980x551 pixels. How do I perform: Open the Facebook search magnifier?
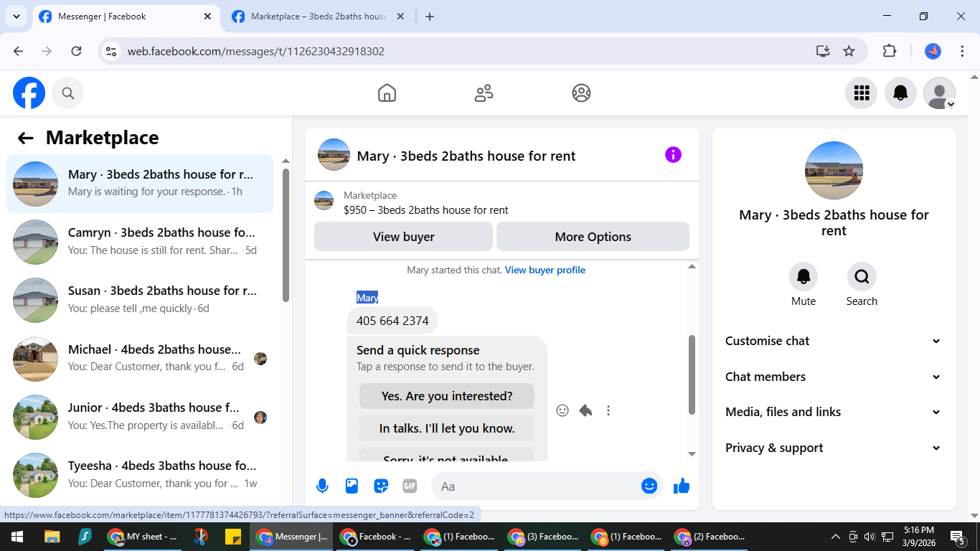click(68, 93)
